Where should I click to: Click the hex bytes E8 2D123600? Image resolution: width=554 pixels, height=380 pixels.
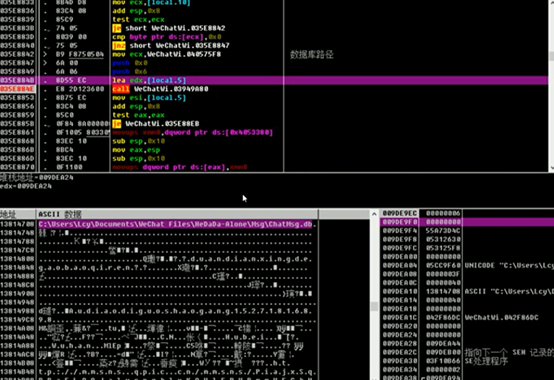point(80,89)
